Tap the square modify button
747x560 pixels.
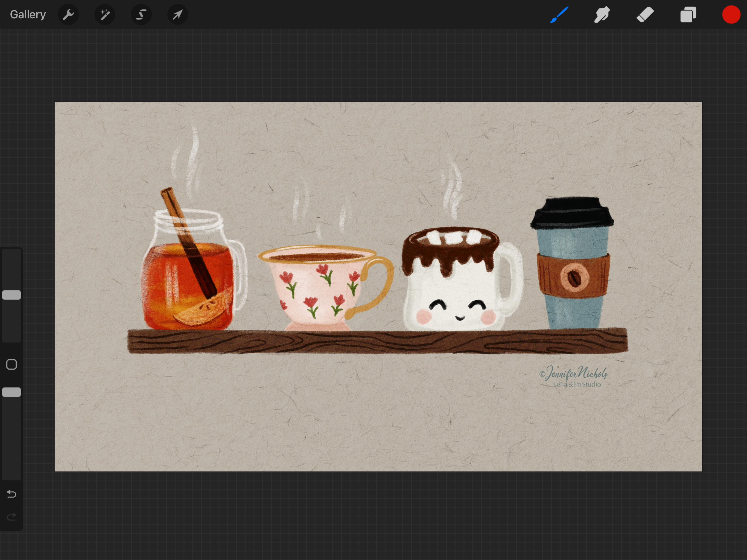pos(11,364)
